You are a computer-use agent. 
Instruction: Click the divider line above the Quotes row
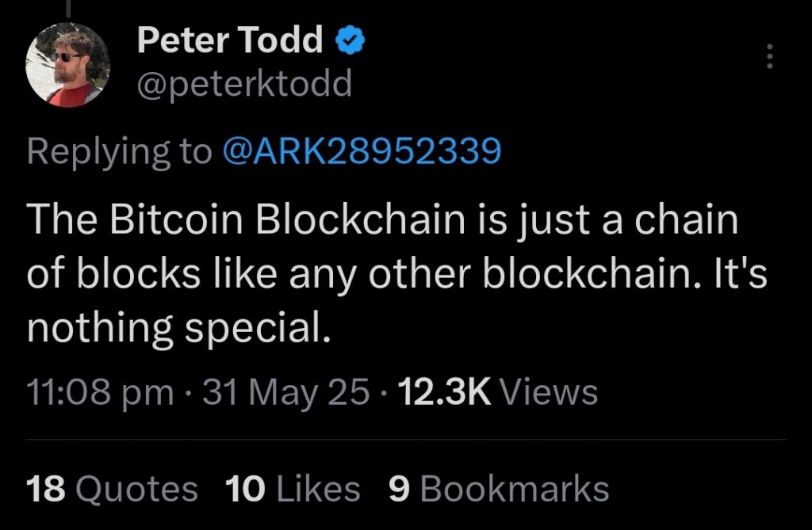(406, 440)
